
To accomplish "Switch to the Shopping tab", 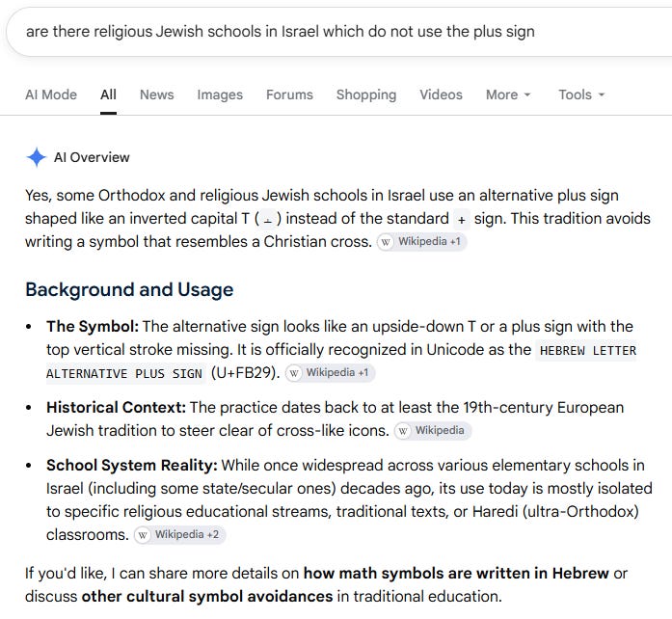I will (366, 94).
